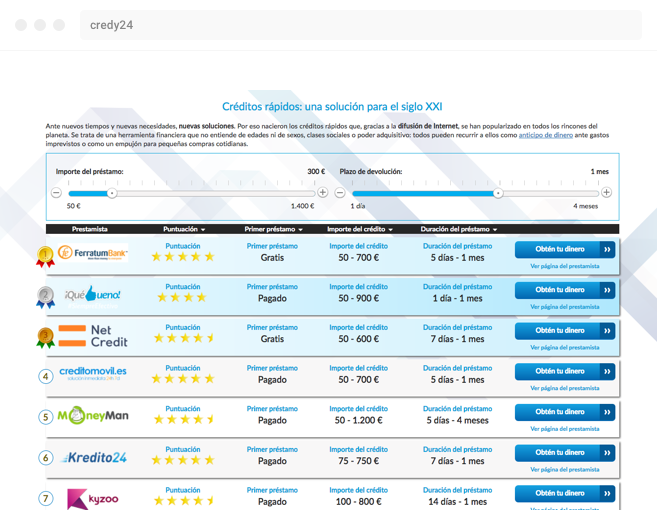Click Obtén tu dinero for Net Credit
657x510 pixels.
565,331
